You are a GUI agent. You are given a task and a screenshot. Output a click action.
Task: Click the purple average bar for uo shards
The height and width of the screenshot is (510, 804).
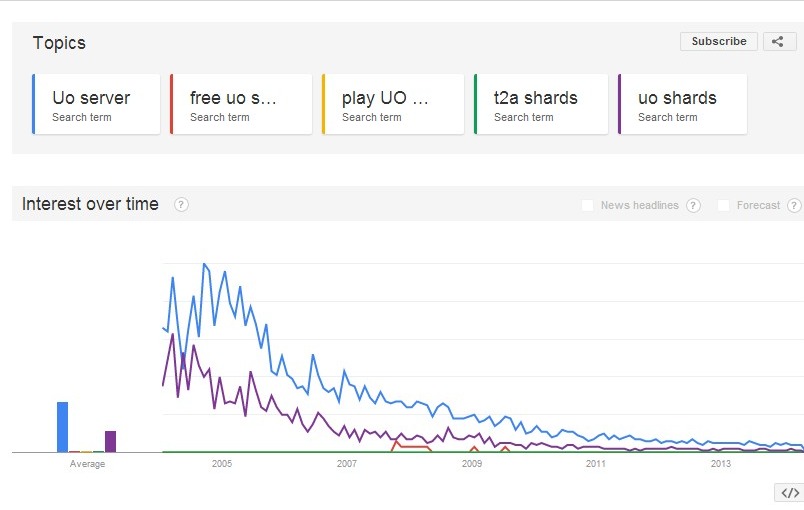pyautogui.click(x=110, y=441)
